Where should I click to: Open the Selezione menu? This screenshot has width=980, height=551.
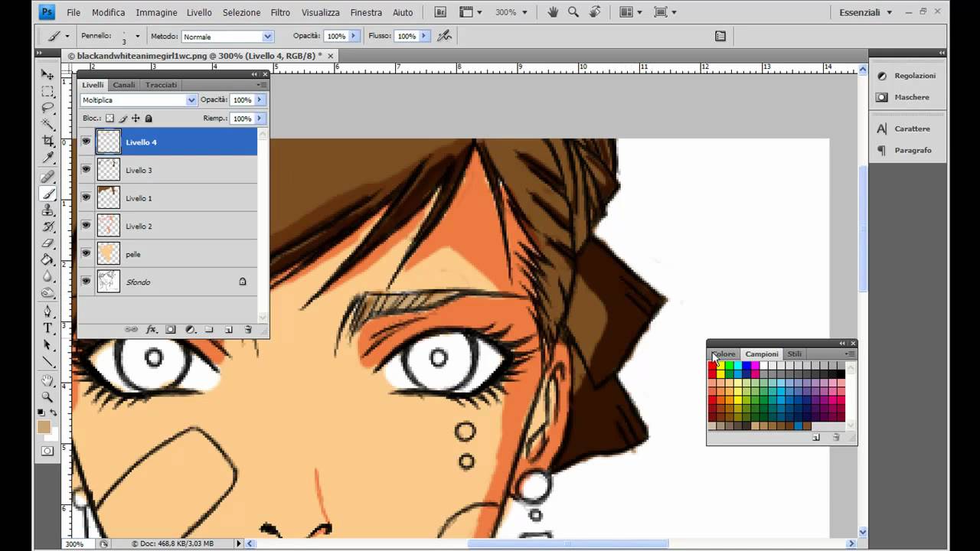click(x=241, y=12)
